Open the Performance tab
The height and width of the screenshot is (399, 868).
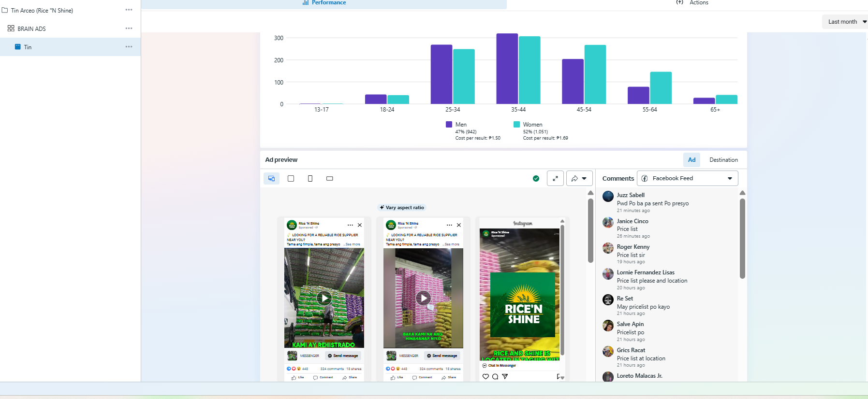[324, 3]
